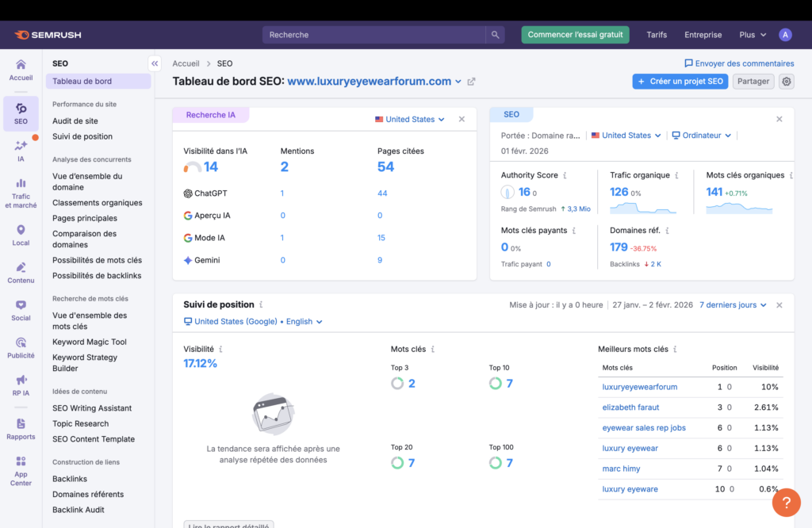
Task: Click the Recherche search input field
Action: click(x=373, y=35)
